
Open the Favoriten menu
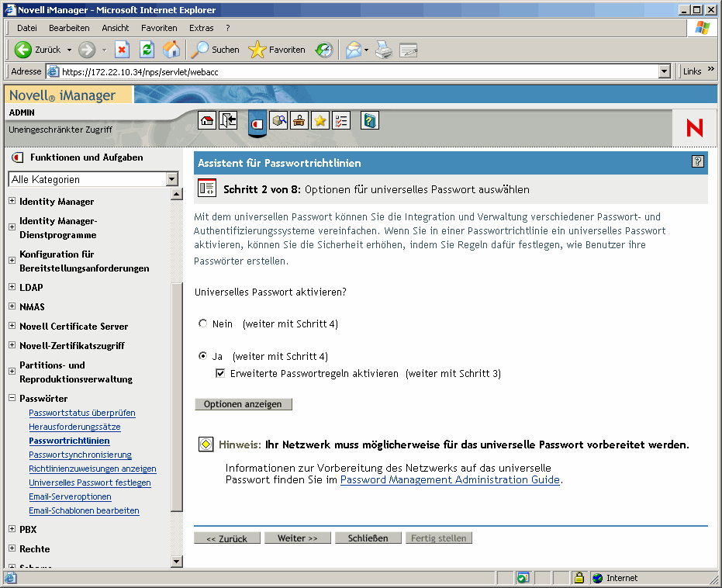click(x=160, y=28)
